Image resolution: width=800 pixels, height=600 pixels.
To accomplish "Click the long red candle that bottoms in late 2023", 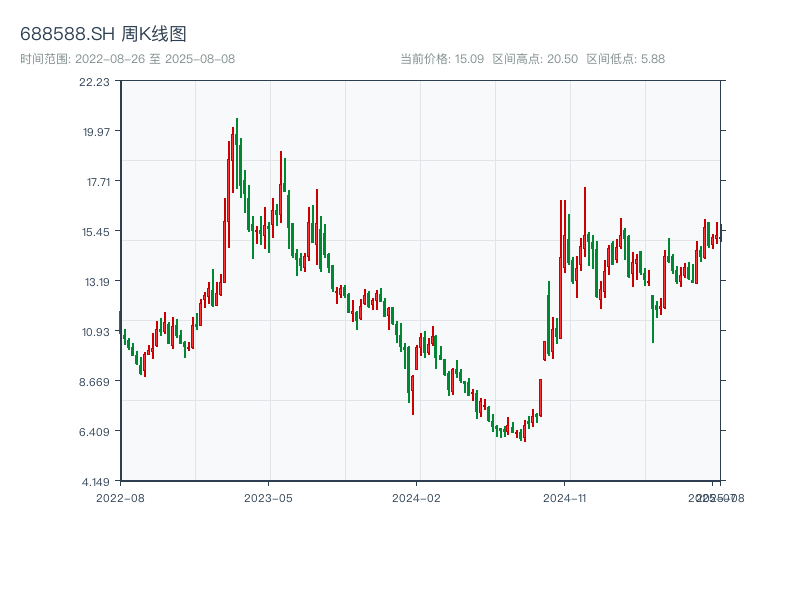I will (x=412, y=395).
